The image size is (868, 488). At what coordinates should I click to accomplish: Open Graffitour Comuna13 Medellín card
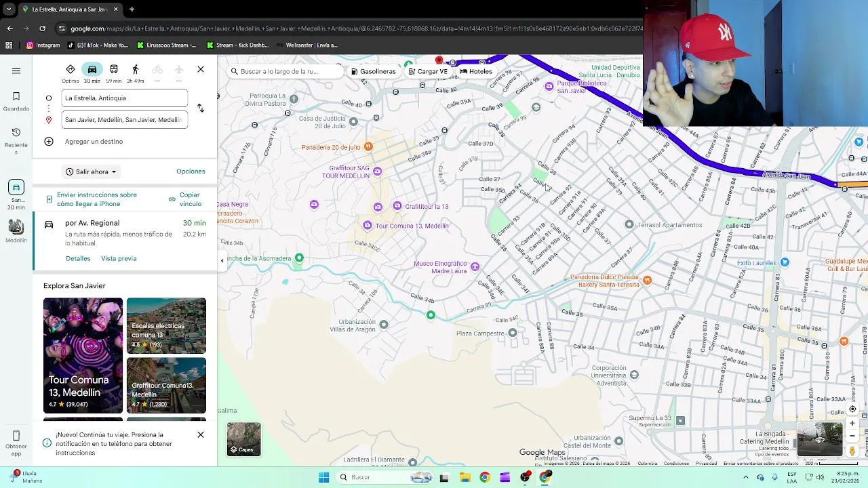166,386
